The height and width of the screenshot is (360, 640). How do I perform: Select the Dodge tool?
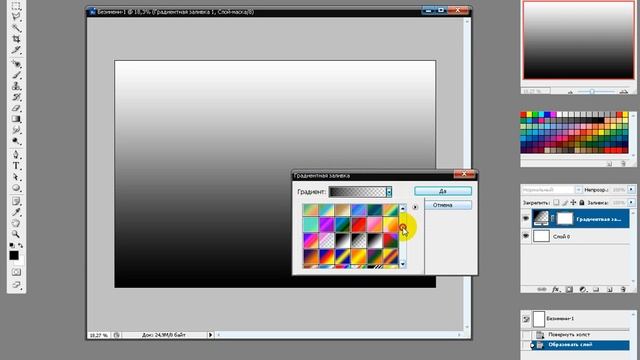click(x=16, y=141)
